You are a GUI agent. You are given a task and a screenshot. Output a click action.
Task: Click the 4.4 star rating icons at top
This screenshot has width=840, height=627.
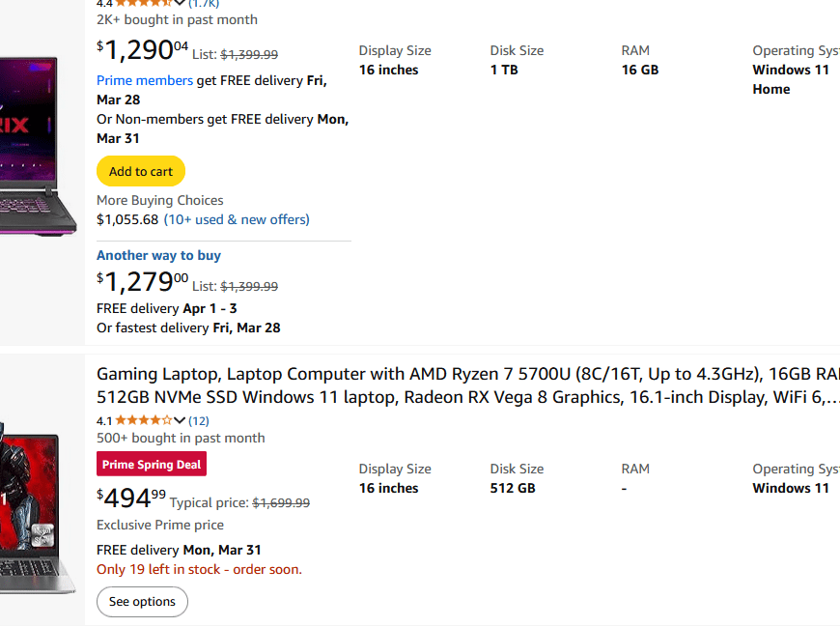coord(145,4)
